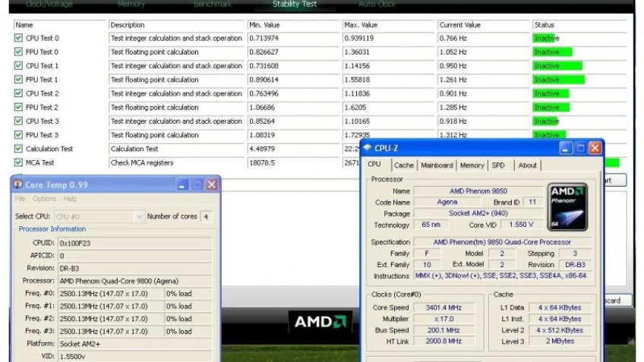
Task: Click the Bus Speed value 200.1 MHz
Action: (x=444, y=330)
